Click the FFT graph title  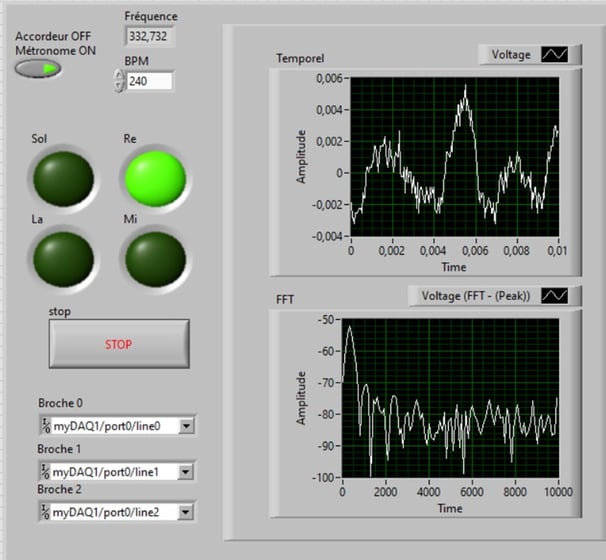point(285,300)
